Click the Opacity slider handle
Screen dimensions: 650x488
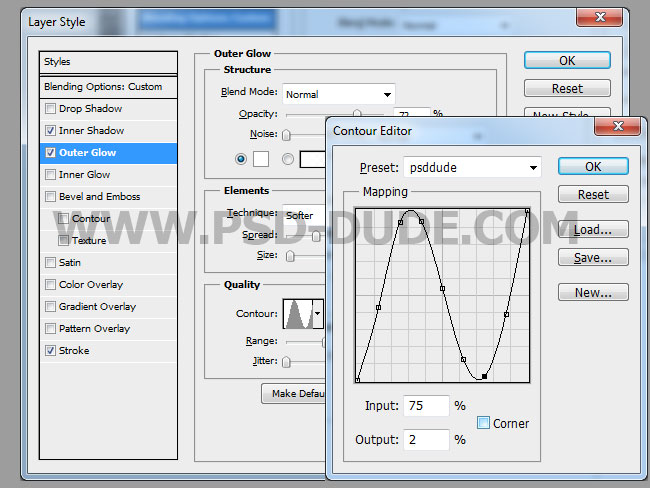pos(357,113)
